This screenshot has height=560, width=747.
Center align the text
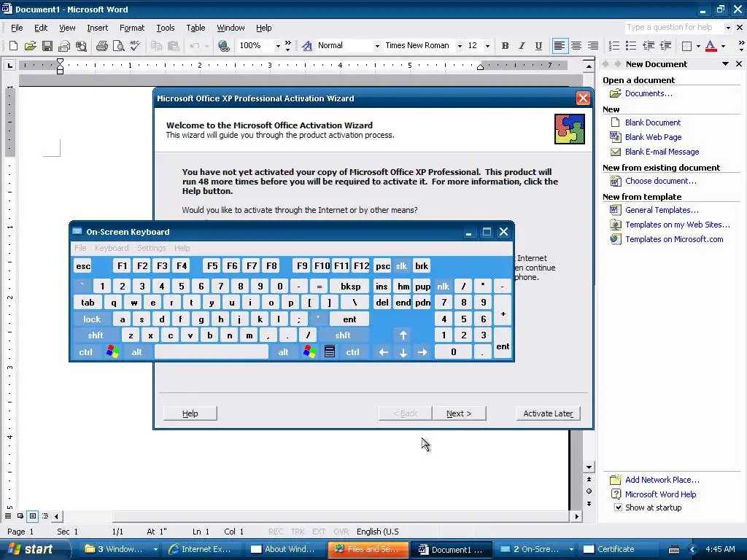[576, 46]
